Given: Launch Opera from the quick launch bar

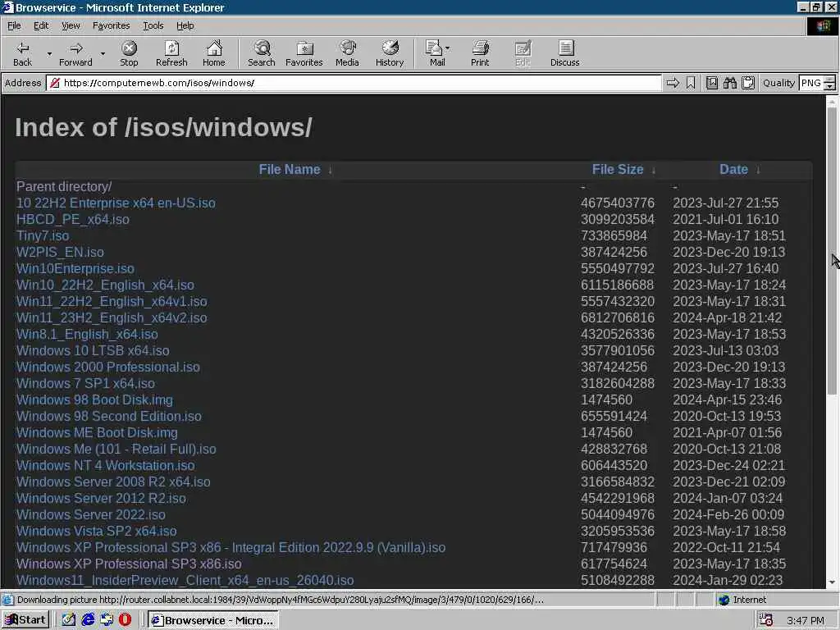Looking at the screenshot, I should (x=125, y=620).
